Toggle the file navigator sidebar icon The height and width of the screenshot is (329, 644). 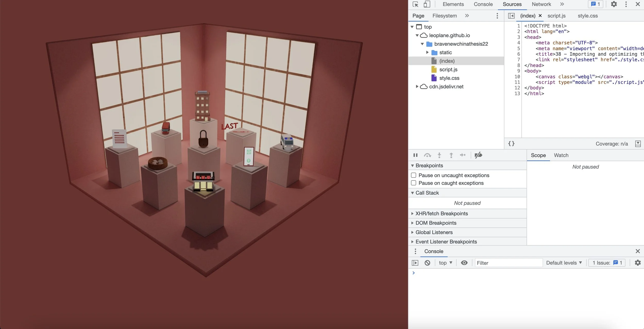[511, 16]
